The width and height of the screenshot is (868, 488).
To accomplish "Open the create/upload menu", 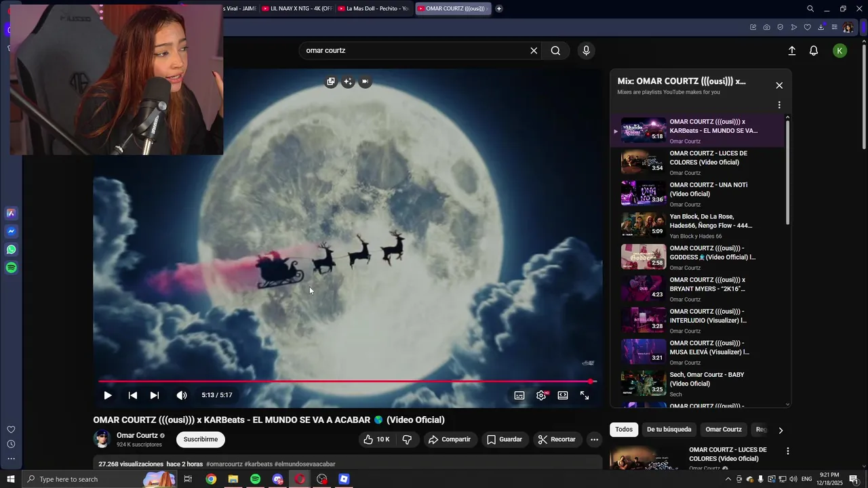I will point(792,51).
